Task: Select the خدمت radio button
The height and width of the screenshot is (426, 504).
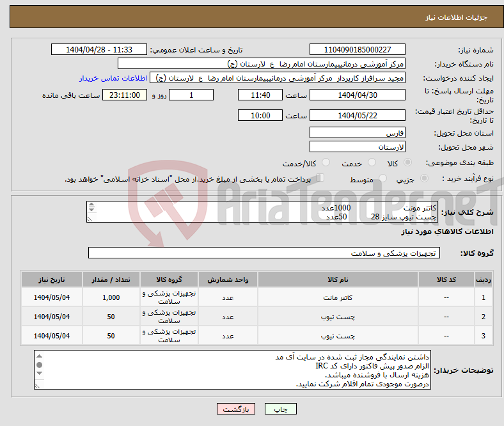Action: pos(372,162)
